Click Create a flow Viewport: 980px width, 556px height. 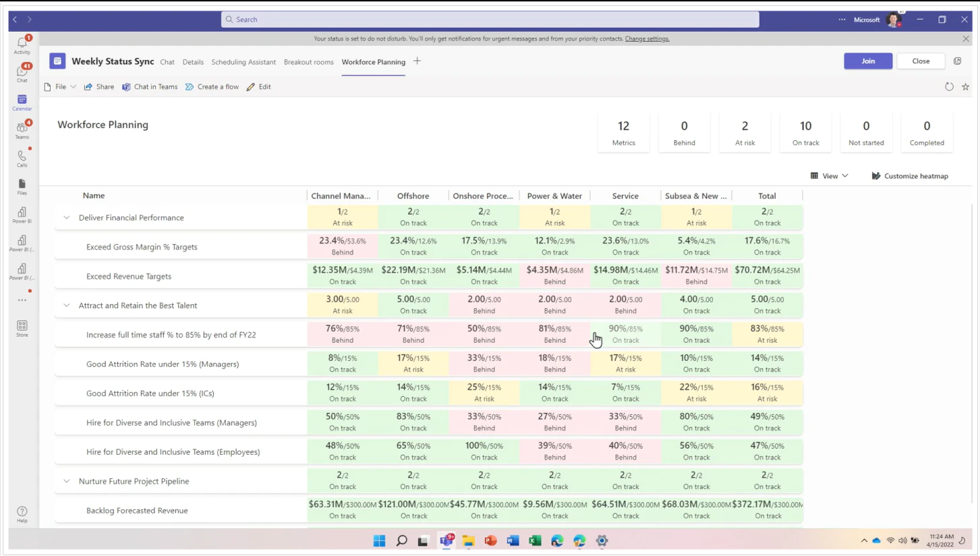pyautogui.click(x=212, y=86)
